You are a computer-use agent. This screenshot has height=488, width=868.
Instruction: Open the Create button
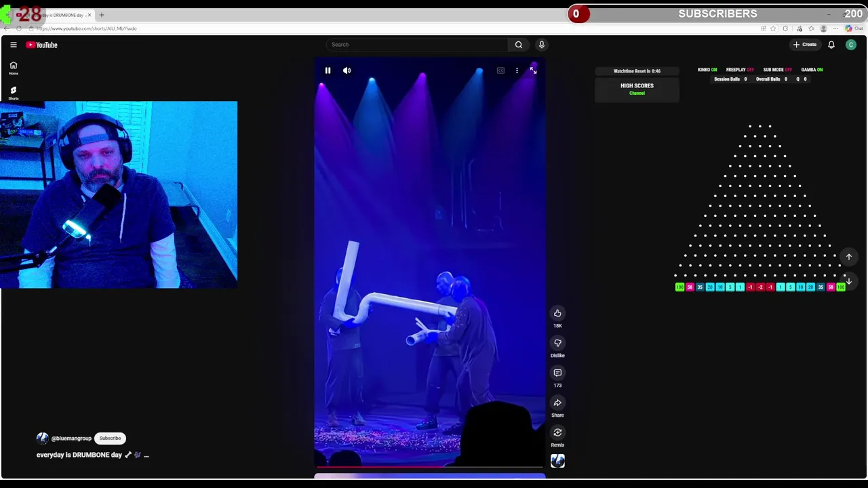point(805,45)
